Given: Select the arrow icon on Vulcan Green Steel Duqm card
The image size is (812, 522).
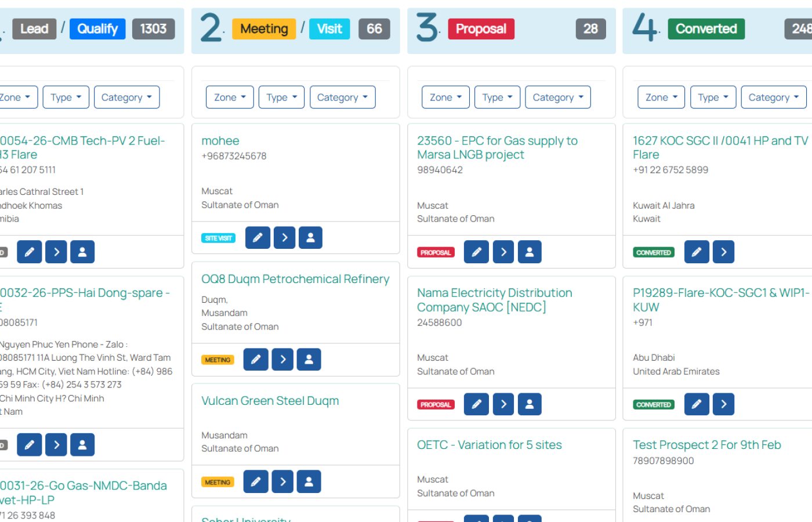Looking at the screenshot, I should [282, 481].
